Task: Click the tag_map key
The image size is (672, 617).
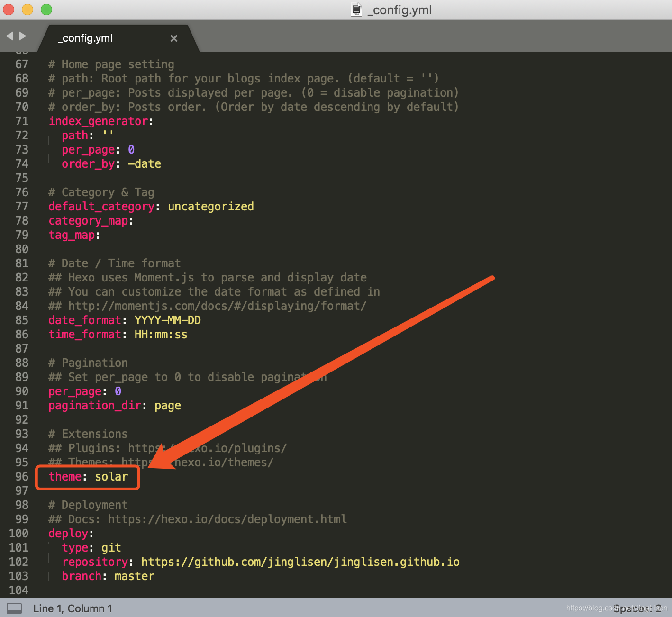Action: pos(72,235)
